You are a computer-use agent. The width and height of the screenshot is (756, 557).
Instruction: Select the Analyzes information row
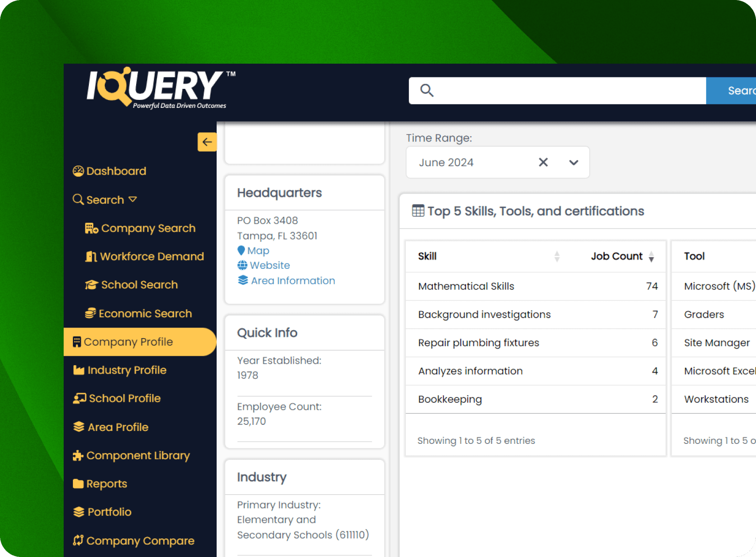[x=536, y=371]
